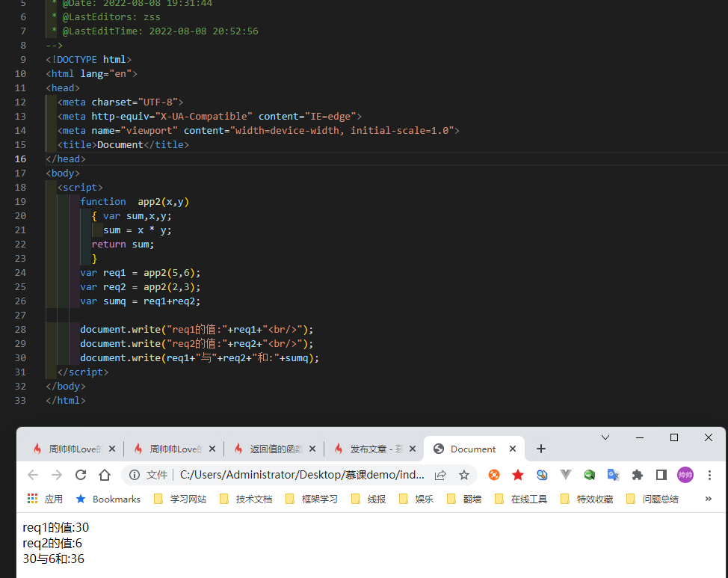Open the Google Translate extension
This screenshot has height=578, width=728.
(x=614, y=475)
